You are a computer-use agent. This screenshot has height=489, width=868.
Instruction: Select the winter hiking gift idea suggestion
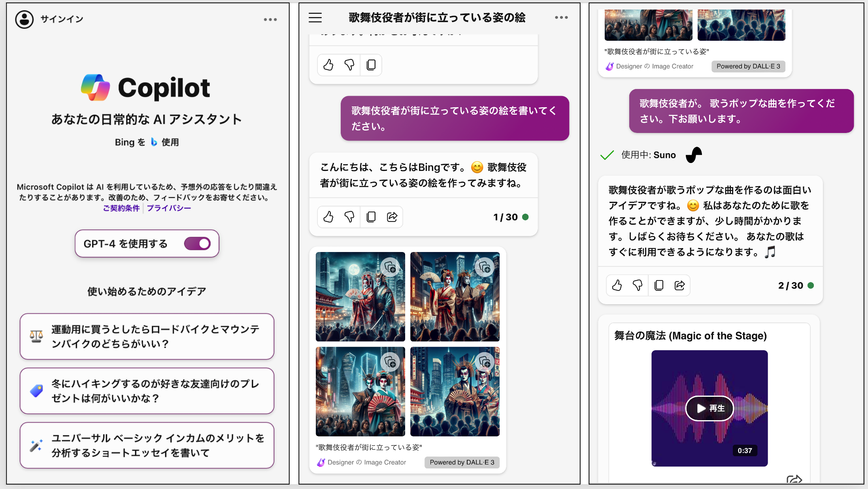tap(147, 391)
